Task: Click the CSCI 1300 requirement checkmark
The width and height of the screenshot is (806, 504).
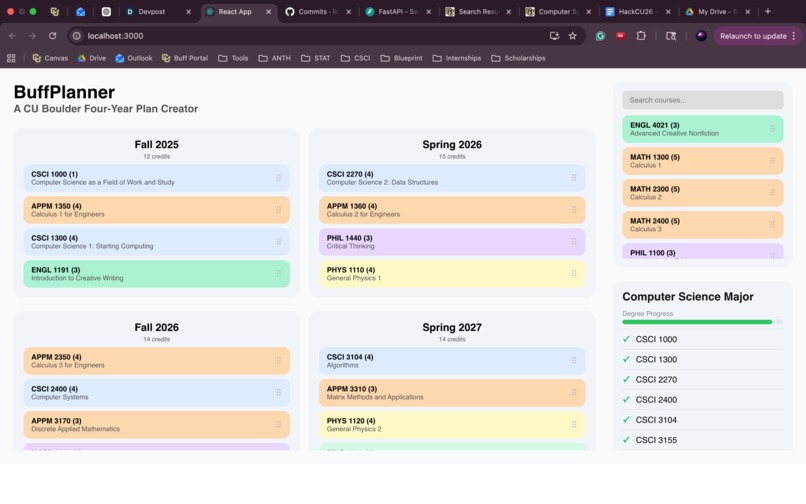Action: (626, 359)
